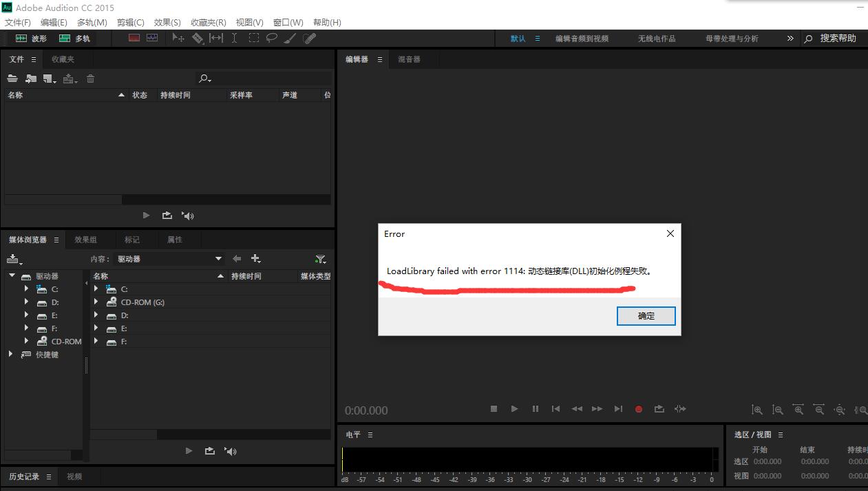Close the Error dialog
Image resolution: width=868 pixels, height=491 pixels.
(670, 233)
